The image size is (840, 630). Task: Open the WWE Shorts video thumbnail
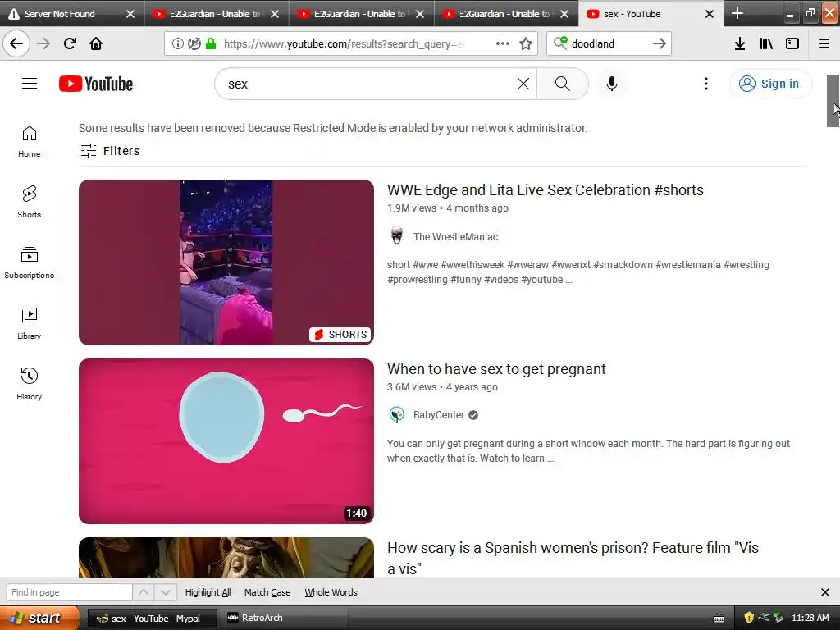click(x=226, y=262)
